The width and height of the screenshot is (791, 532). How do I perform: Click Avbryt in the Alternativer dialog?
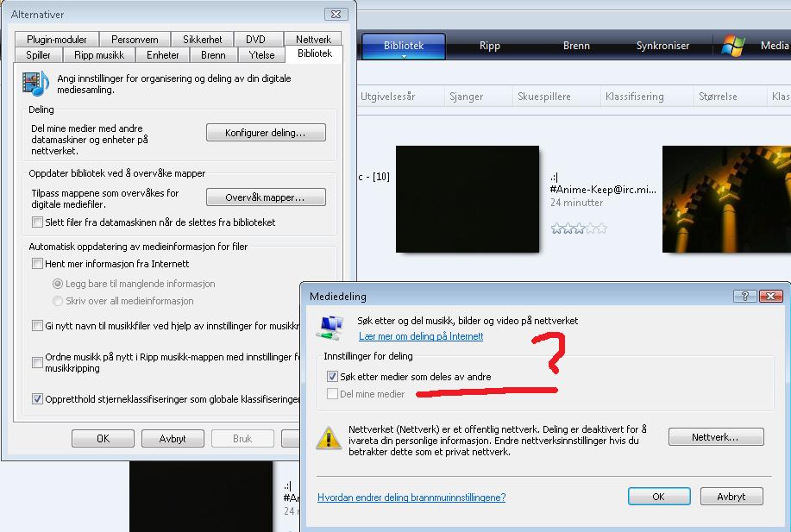173,439
